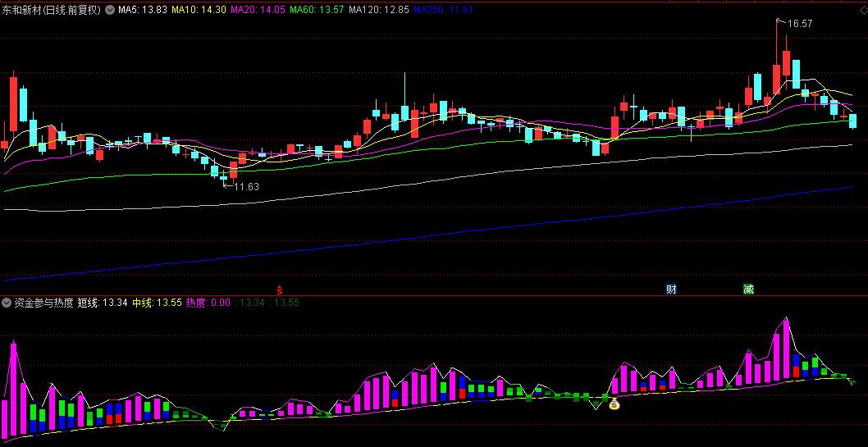The height and width of the screenshot is (447, 868).
Task: Open the main chart settings dropdown arrow
Action: pyautogui.click(x=109, y=9)
